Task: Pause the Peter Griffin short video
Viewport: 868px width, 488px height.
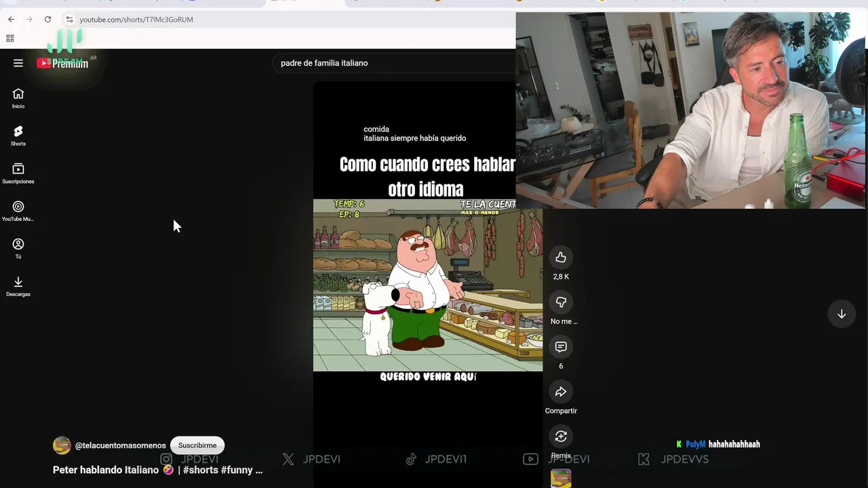Action: 427,285
